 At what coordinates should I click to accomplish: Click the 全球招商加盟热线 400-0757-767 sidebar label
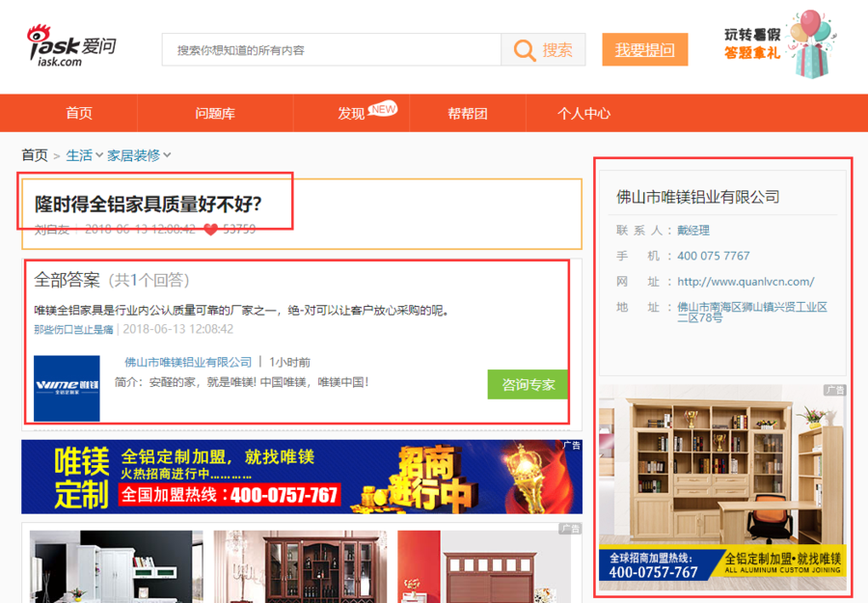[653, 565]
